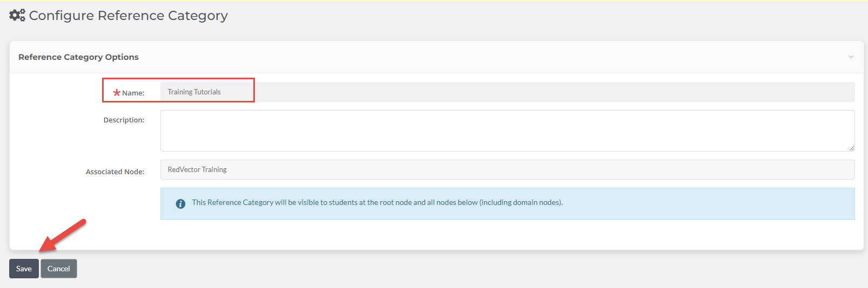The image size is (868, 288).
Task: Click inside the Description text area
Action: [x=507, y=131]
